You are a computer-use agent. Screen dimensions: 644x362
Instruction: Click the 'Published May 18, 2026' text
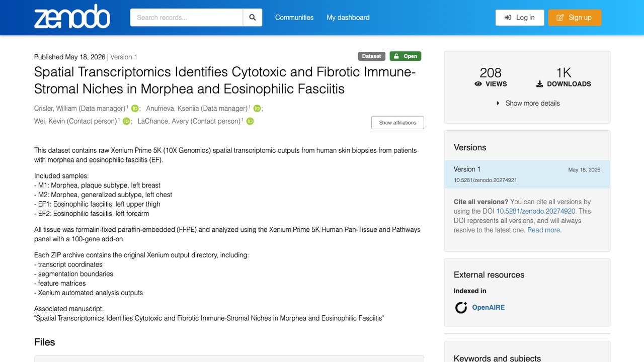coord(70,57)
